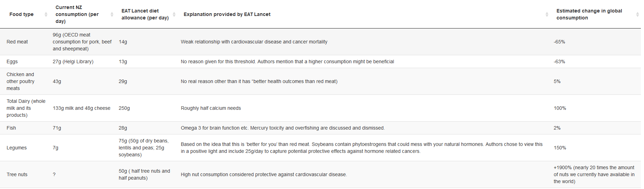Click Explanation provided by EAT Lancet header
644x189 pixels.
click(x=227, y=14)
